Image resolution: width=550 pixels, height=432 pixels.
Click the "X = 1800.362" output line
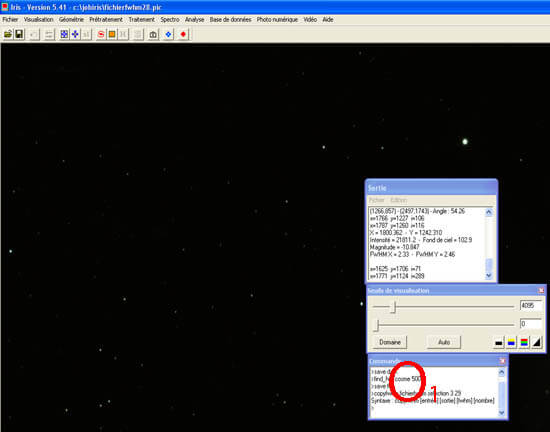point(406,233)
